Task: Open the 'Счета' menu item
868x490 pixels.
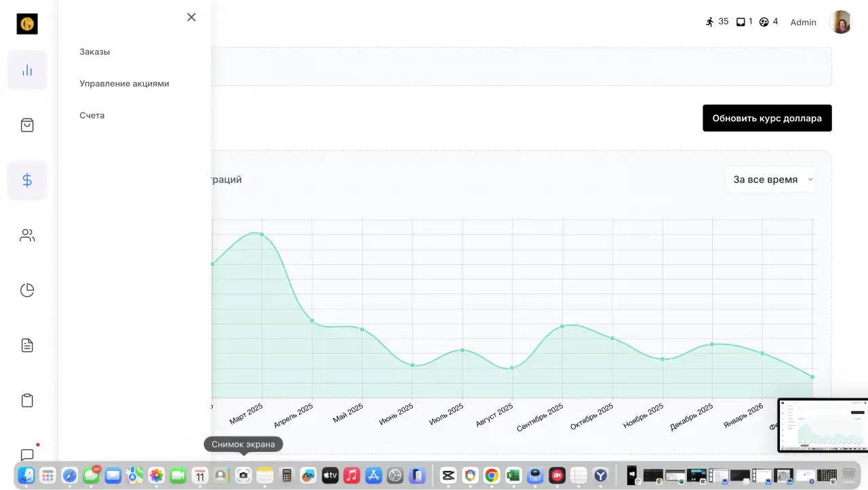Action: tap(92, 115)
